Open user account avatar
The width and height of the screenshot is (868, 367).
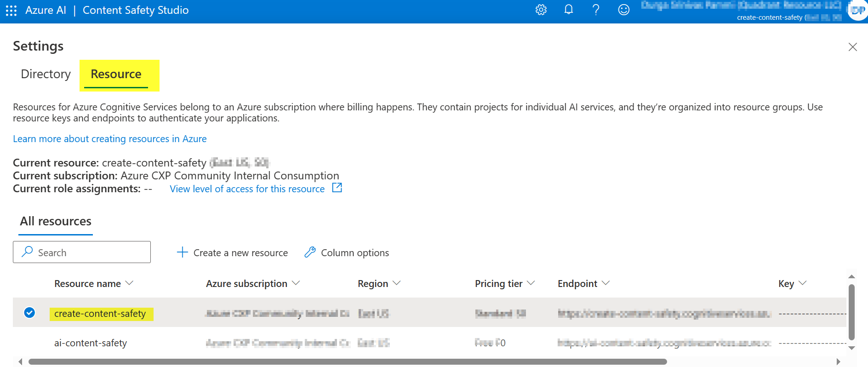coord(858,10)
